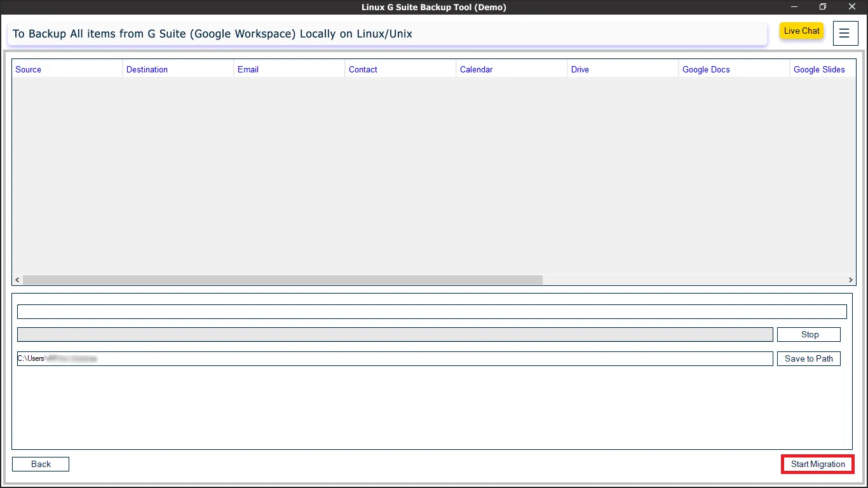Click the empty status text field
Screen dimensions: 868x488
(x=432, y=312)
